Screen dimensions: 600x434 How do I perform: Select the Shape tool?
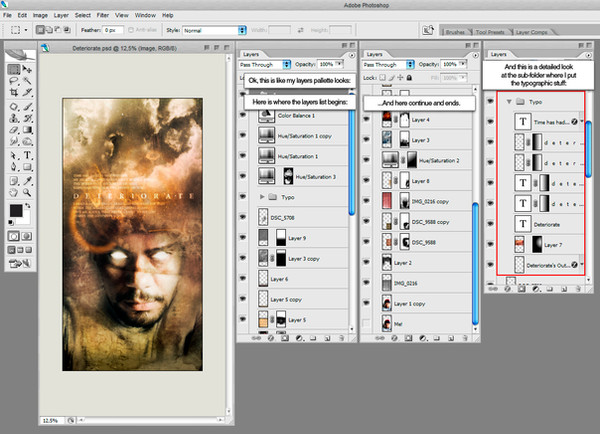[x=27, y=167]
